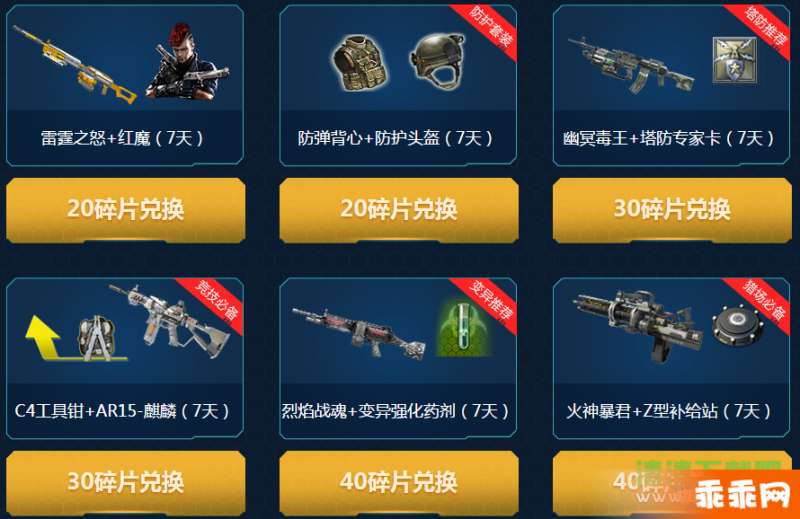
Task: Redeem 雷霆之怒+红魔 with 20碎片兑换 button
Action: (126, 209)
